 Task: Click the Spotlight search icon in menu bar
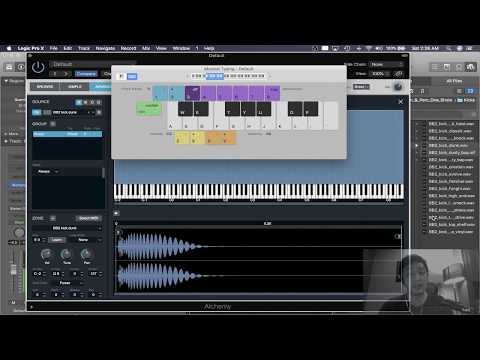449,48
